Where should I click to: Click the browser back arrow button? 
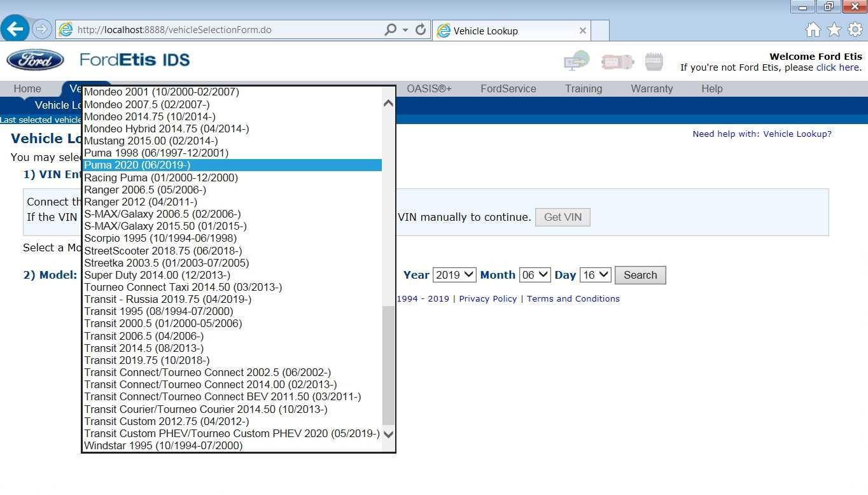[x=15, y=29]
